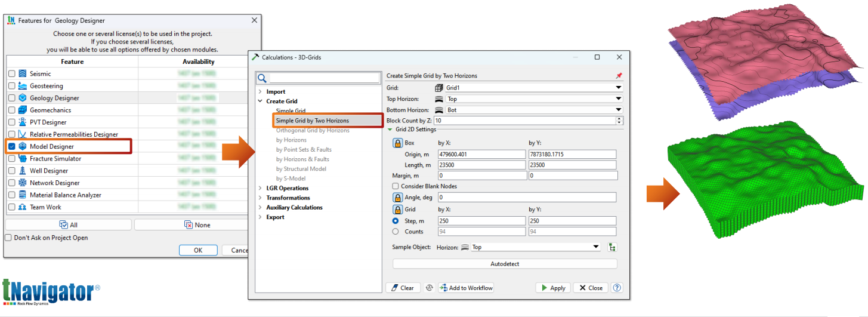
Task: Toggle the Angle, deg lock icon
Action: [397, 197]
